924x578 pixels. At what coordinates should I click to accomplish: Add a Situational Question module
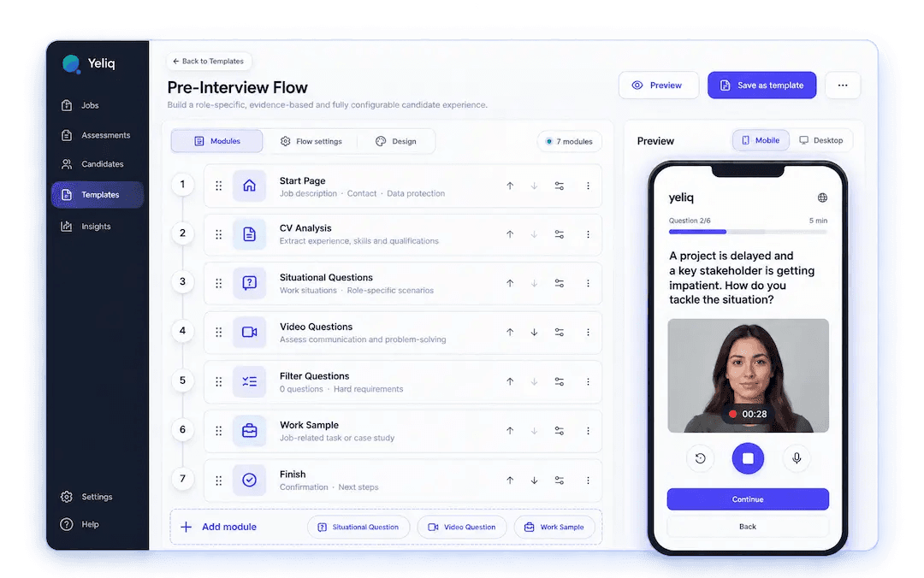pos(358,528)
